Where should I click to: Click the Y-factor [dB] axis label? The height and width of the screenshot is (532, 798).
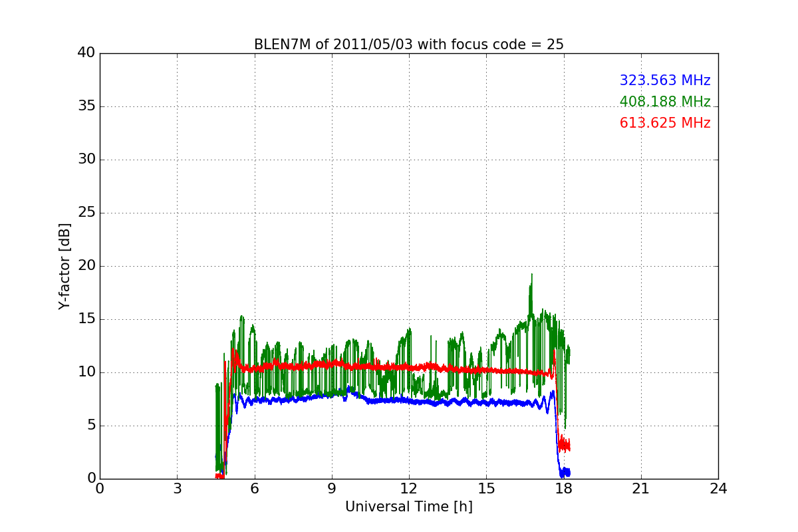click(65, 266)
